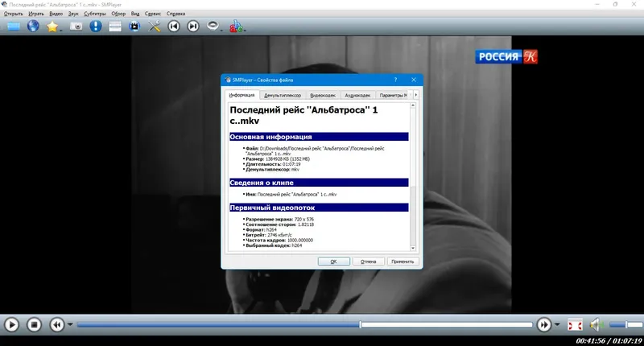Expand the favorites dropdown arrow next to the star

[x=61, y=30]
